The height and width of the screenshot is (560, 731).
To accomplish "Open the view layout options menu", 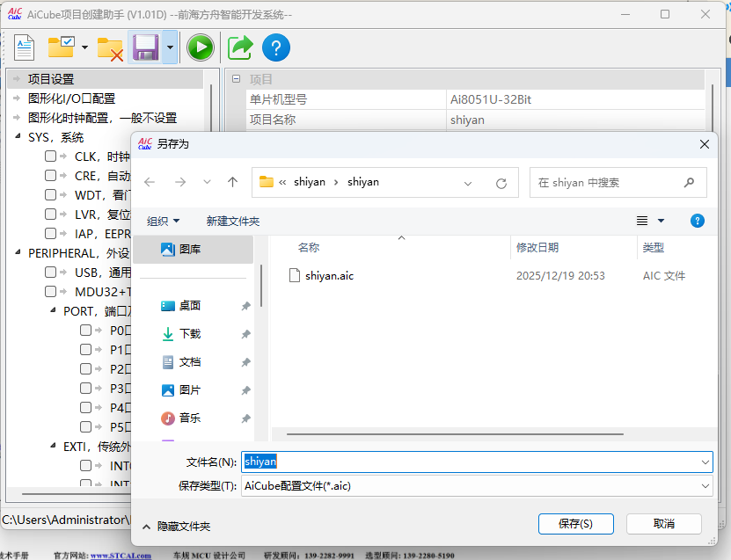I will [x=649, y=220].
